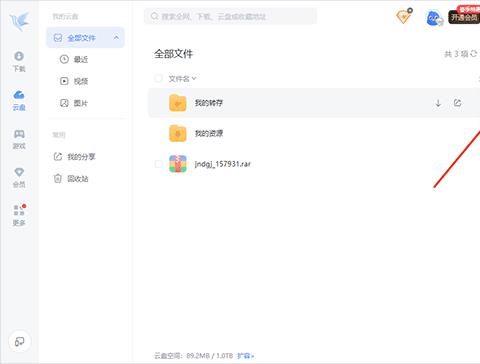Viewport: 480px width, 364px height.
Task: Click the 我的转存 folder icon
Action: pyautogui.click(x=178, y=103)
